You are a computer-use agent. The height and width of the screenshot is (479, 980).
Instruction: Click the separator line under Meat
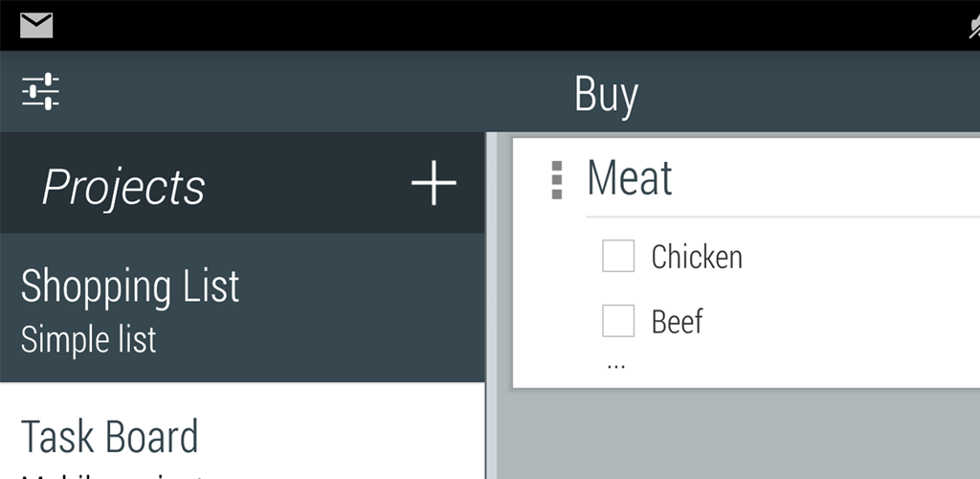click(x=780, y=217)
